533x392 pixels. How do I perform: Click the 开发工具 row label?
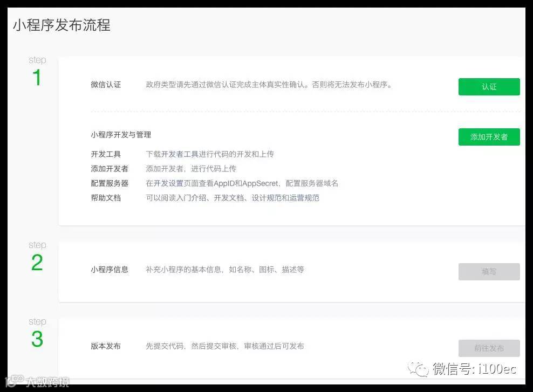[106, 154]
